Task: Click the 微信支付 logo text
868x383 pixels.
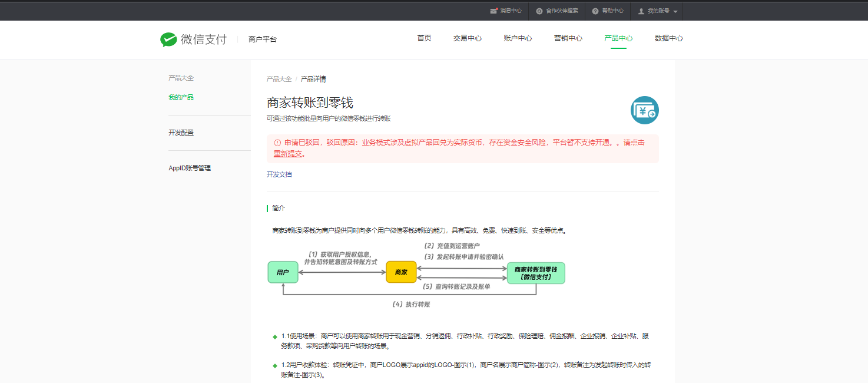Action: click(x=204, y=39)
